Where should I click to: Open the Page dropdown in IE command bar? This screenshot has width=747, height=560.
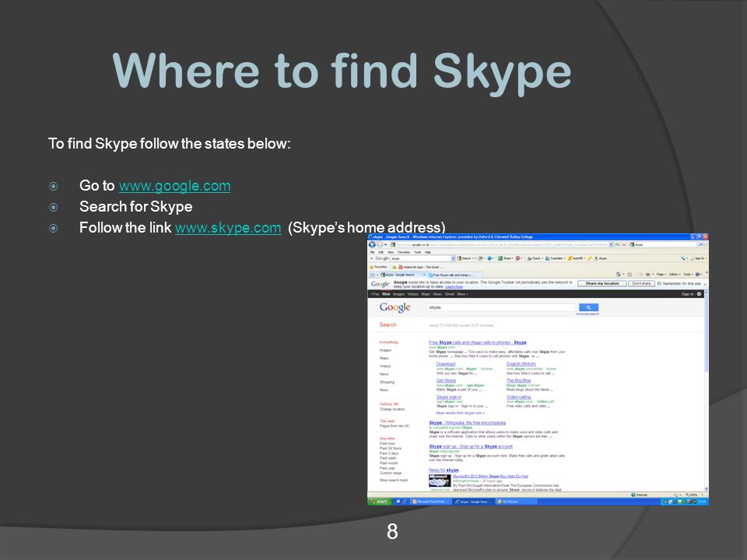tap(661, 275)
